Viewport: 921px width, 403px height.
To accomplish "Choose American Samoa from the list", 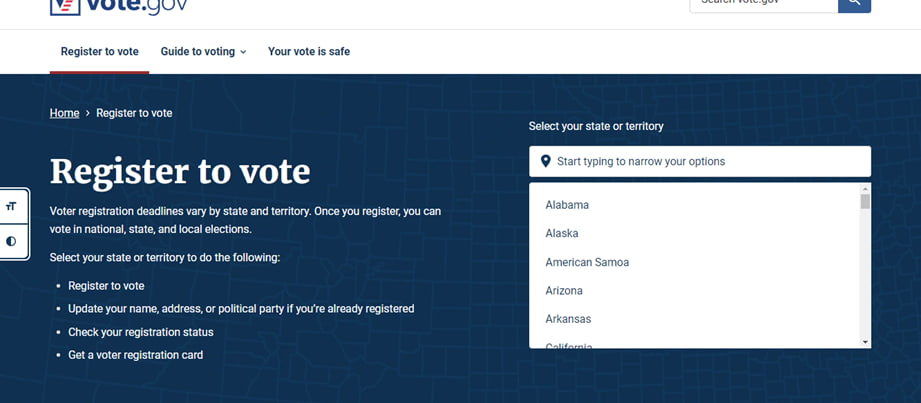I will coord(587,262).
